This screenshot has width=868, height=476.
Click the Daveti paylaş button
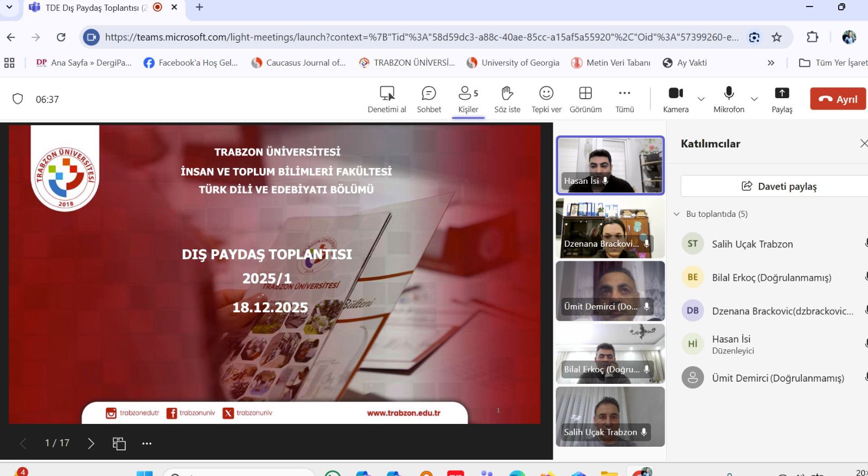pyautogui.click(x=778, y=186)
